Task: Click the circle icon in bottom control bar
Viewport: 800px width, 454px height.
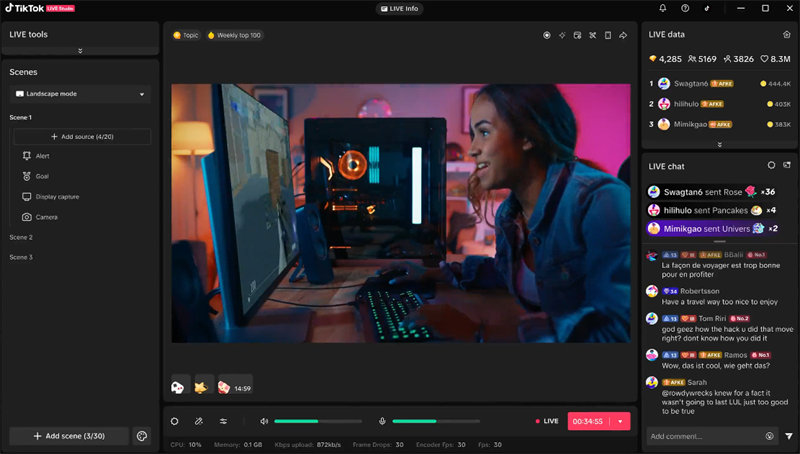Action: tap(174, 421)
